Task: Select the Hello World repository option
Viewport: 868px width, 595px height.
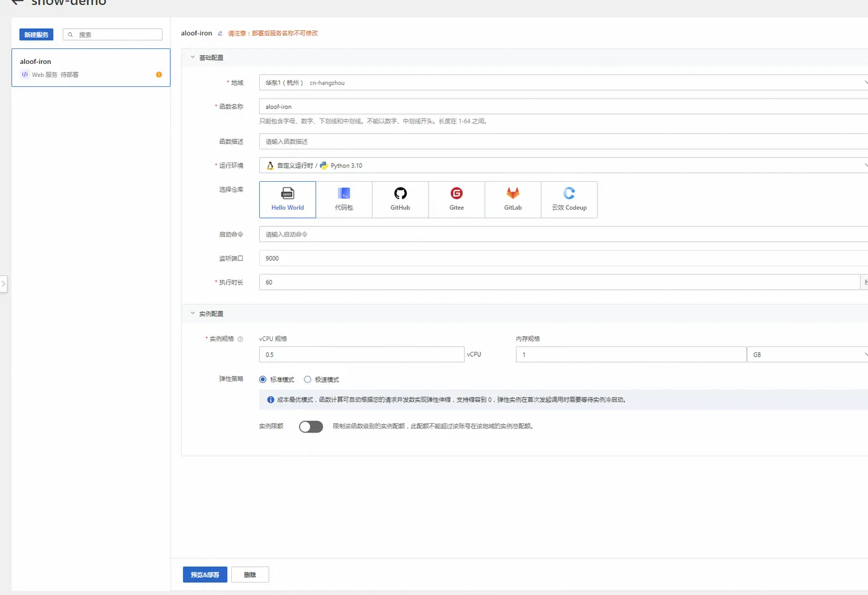Action: tap(288, 200)
